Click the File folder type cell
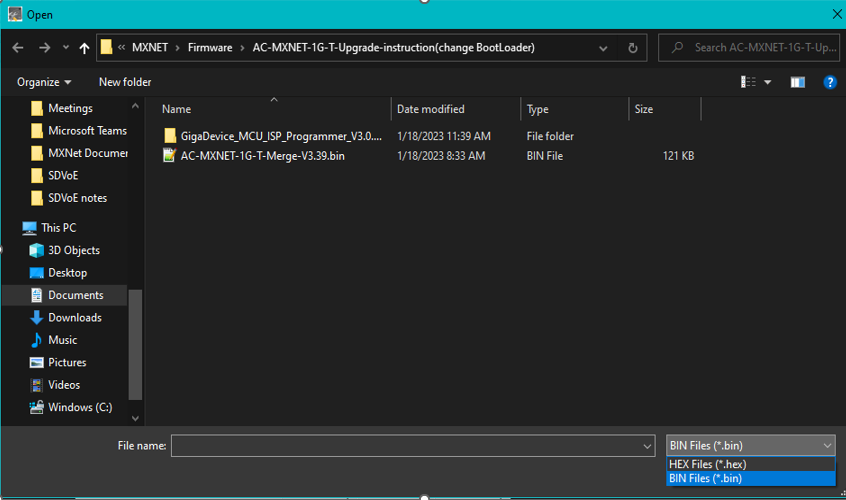This screenshot has height=500, width=846. point(550,136)
